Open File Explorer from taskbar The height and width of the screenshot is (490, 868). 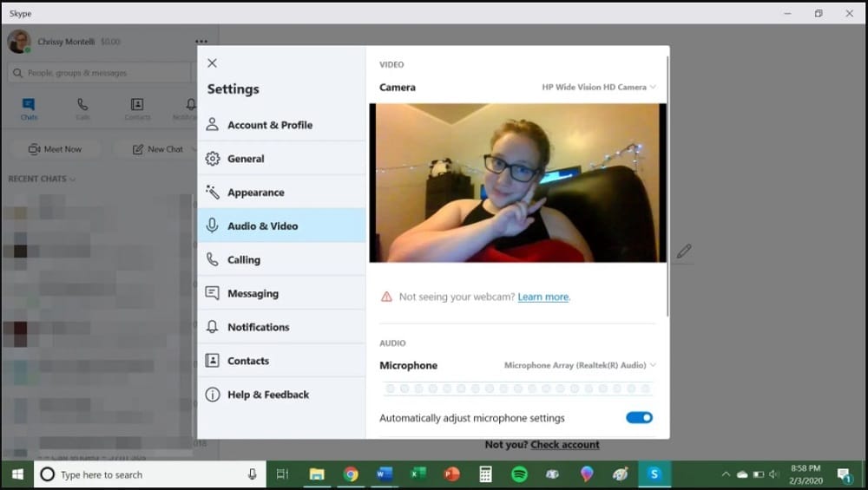pos(317,474)
